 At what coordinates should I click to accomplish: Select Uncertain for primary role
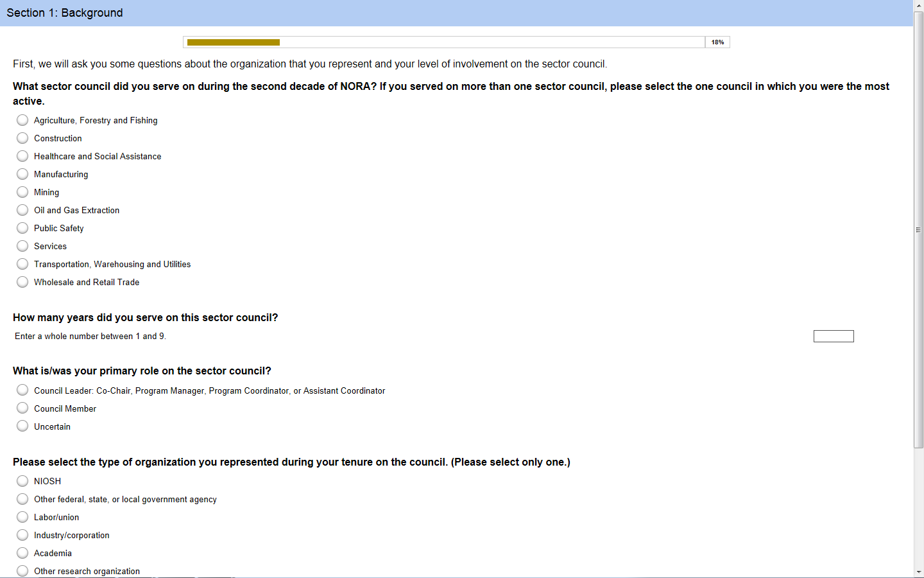pos(22,426)
